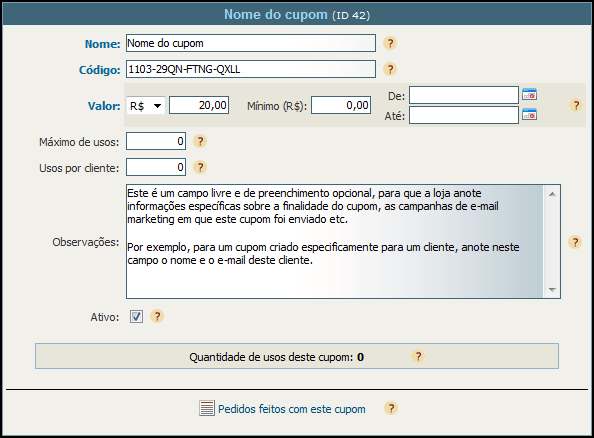This screenshot has width=594, height=438.
Task: Expand the R$ value type dropdown
Action: click(x=146, y=105)
